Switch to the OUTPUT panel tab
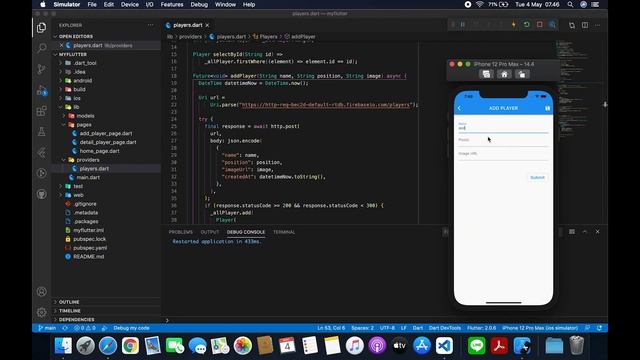This screenshot has width=640, height=360. [210, 232]
